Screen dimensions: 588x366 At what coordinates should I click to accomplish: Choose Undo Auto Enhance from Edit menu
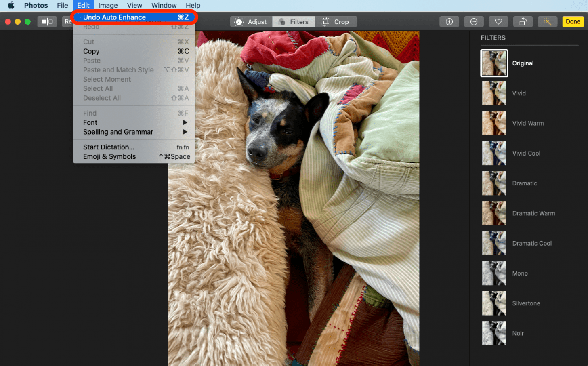(114, 17)
